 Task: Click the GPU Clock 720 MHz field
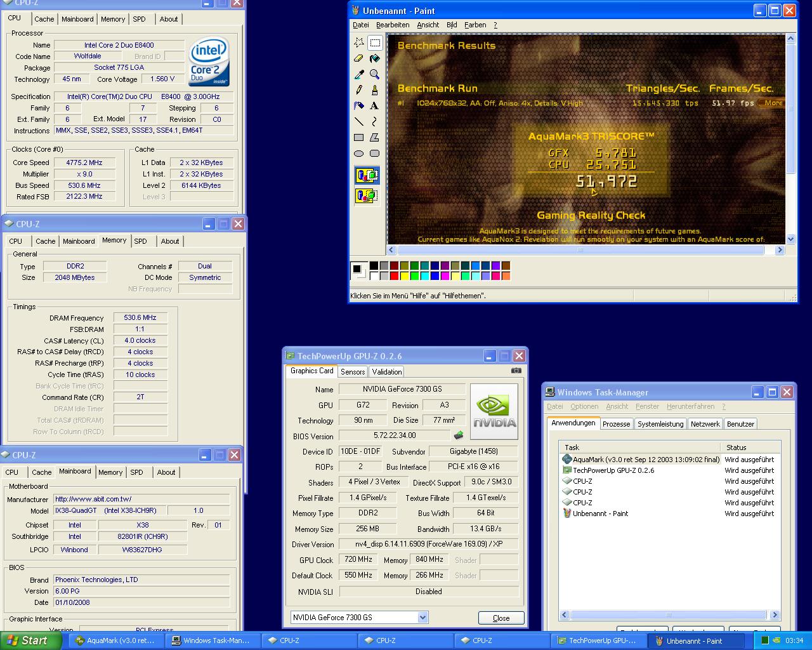[358, 560]
